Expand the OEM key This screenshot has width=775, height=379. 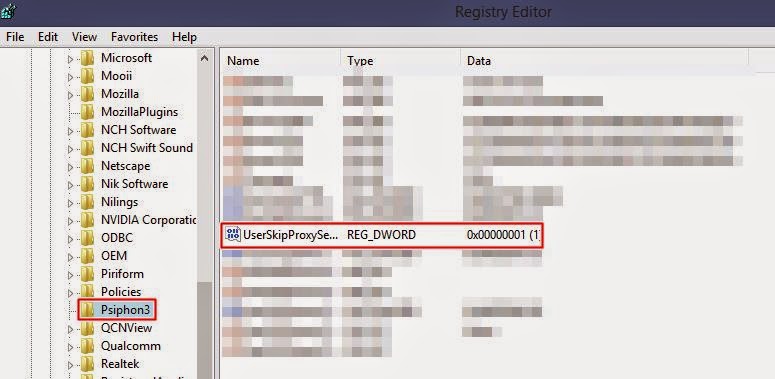(x=70, y=257)
